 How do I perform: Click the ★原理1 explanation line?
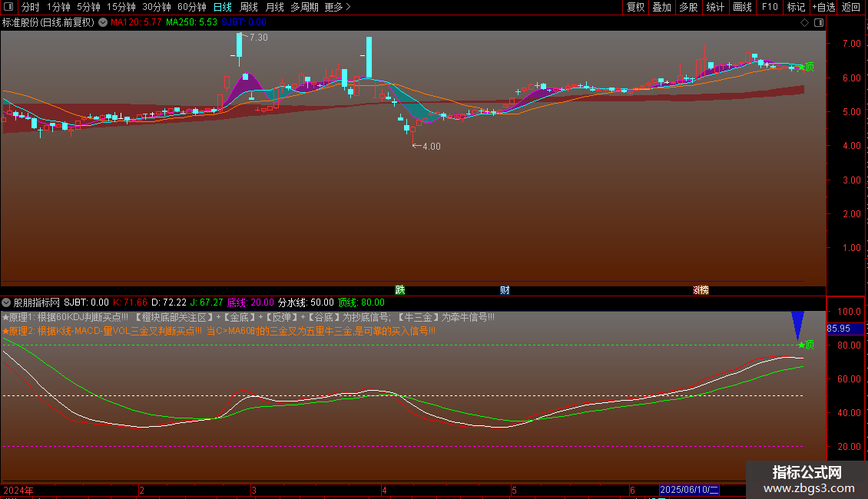coord(248,318)
